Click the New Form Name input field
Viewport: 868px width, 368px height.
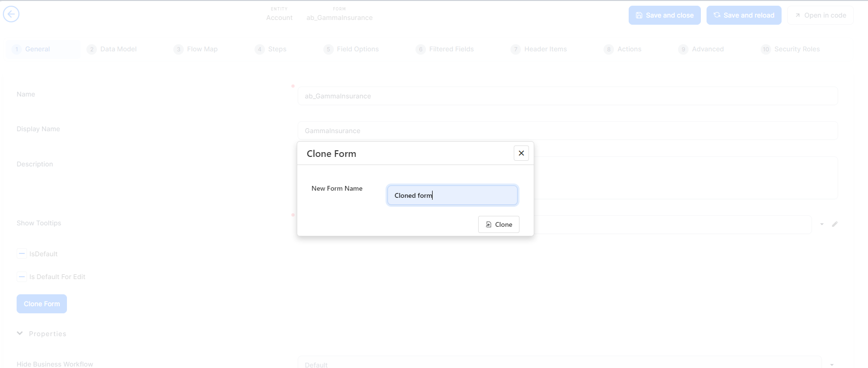452,195
